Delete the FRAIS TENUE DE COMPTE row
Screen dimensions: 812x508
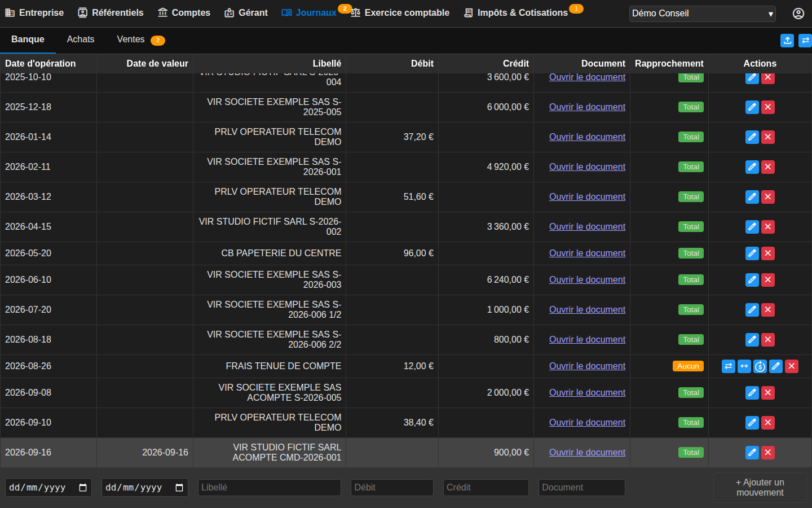(x=792, y=366)
